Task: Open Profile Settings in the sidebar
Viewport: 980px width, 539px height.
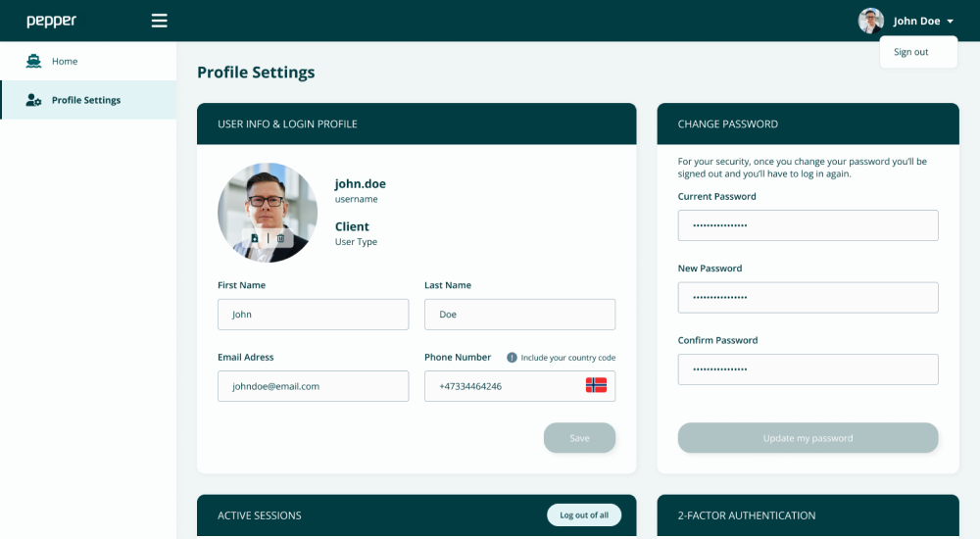Action: tap(88, 100)
